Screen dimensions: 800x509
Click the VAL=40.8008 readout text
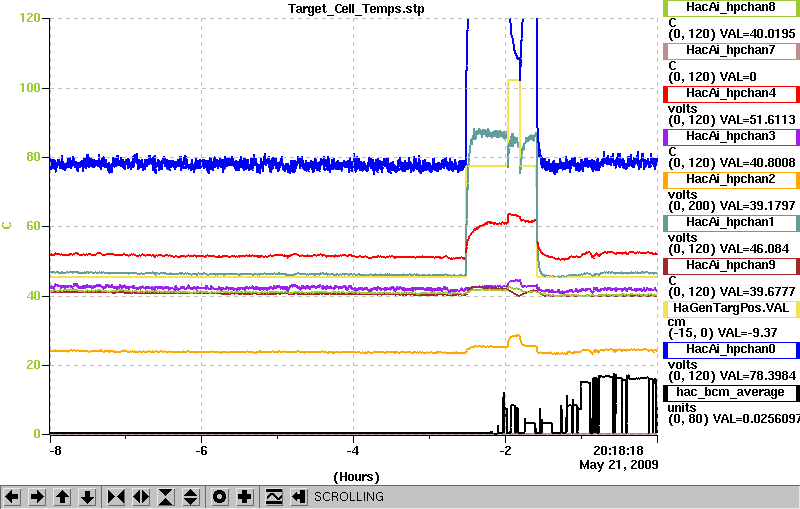tap(757, 163)
